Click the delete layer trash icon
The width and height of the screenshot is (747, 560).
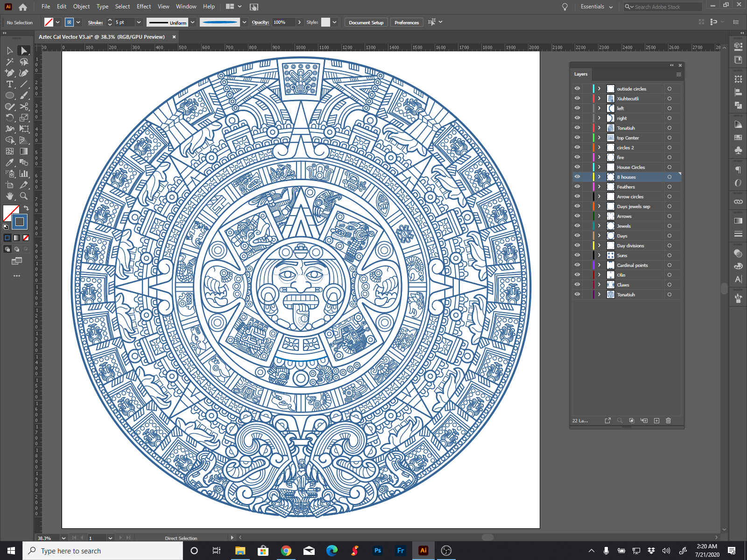click(x=668, y=420)
